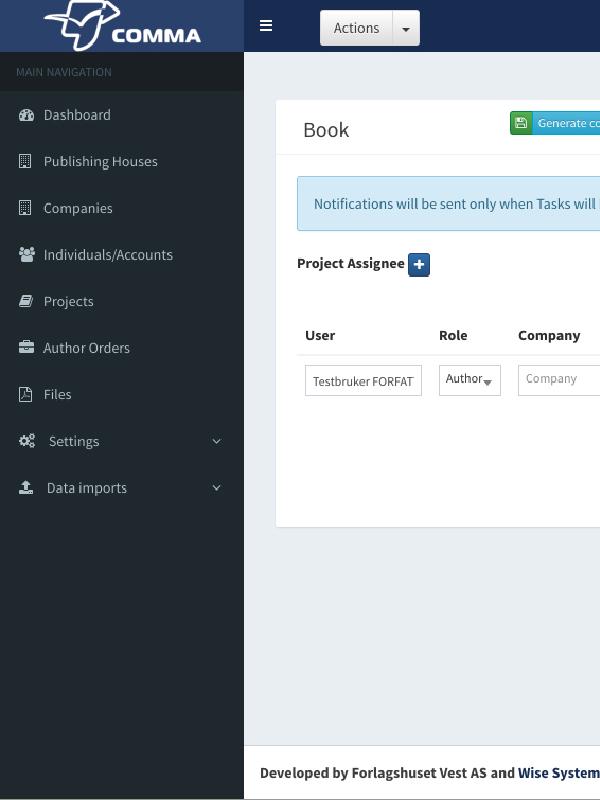
Task: Add a Project Assignee with plus button
Action: [x=419, y=264]
